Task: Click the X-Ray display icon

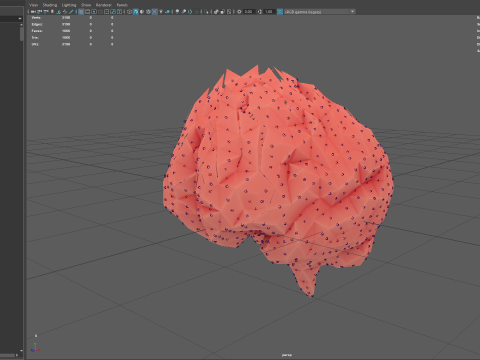Action: pyautogui.click(x=216, y=12)
